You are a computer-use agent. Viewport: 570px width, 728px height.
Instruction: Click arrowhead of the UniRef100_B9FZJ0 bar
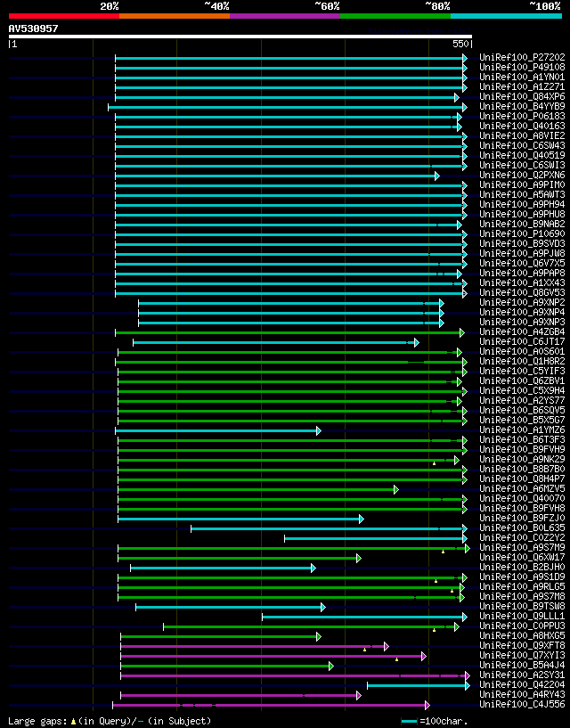coord(361,519)
